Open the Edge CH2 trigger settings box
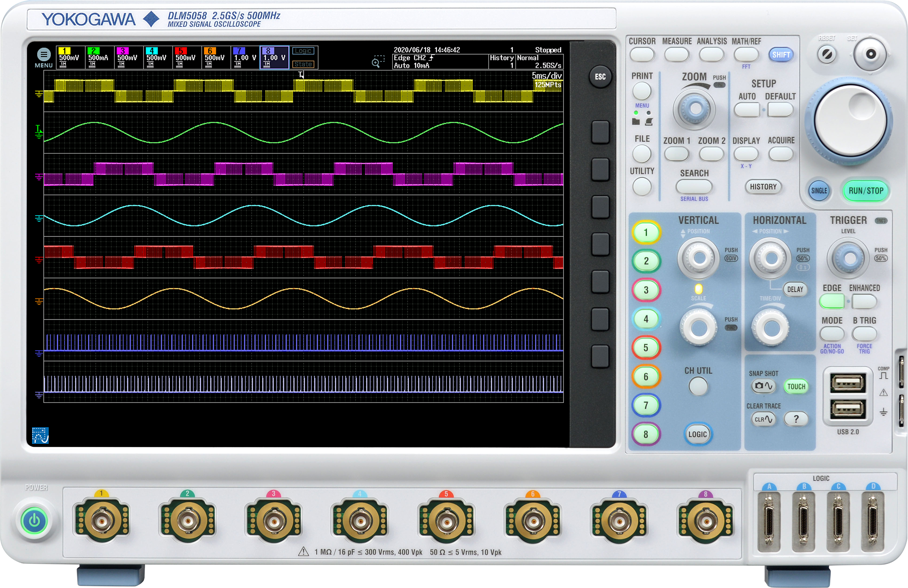This screenshot has height=588, width=908. (x=440, y=61)
